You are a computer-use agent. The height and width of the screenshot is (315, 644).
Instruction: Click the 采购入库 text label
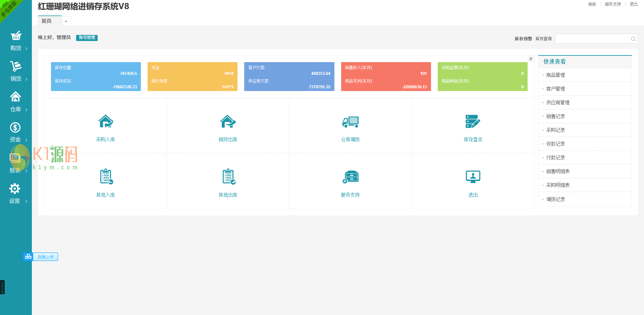[106, 140]
